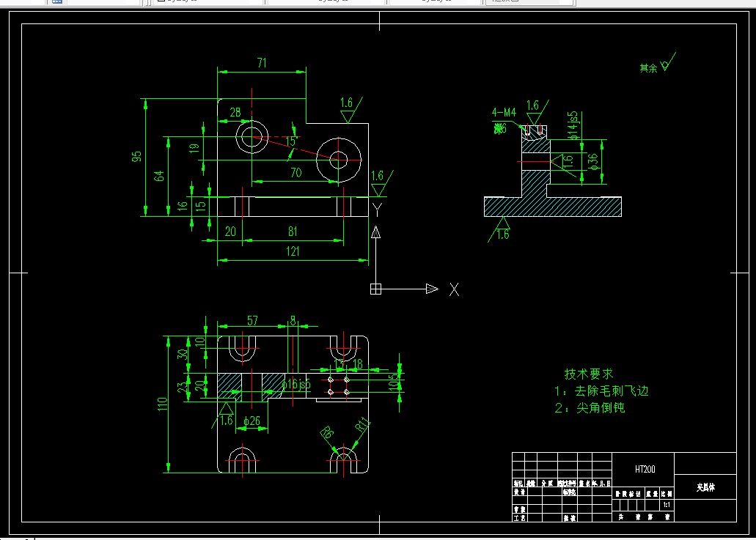
Task: Click the 工艺 title block label
Action: [519, 518]
